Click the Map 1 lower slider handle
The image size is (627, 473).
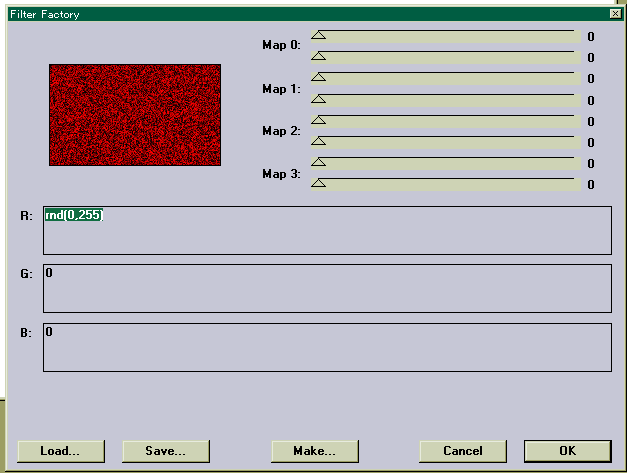tap(318, 99)
